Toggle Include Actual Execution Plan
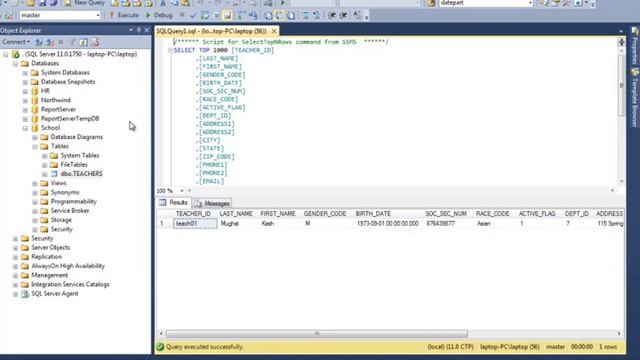Image resolution: width=640 pixels, height=360 pixels. (x=242, y=15)
